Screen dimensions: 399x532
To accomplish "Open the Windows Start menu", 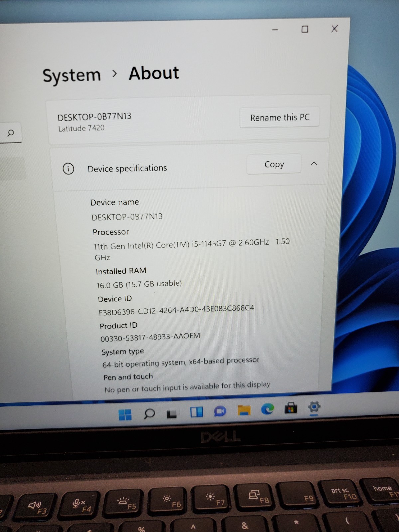I will click(125, 415).
